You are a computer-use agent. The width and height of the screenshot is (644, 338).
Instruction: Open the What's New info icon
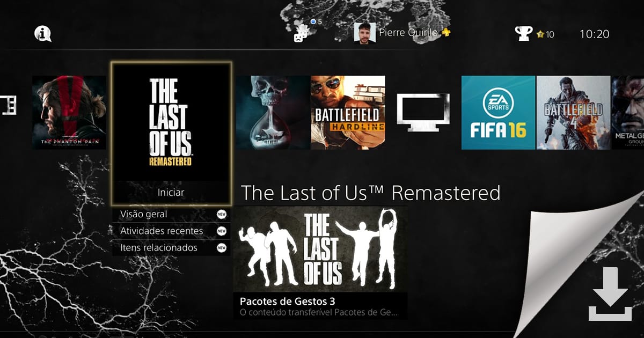pos(43,34)
